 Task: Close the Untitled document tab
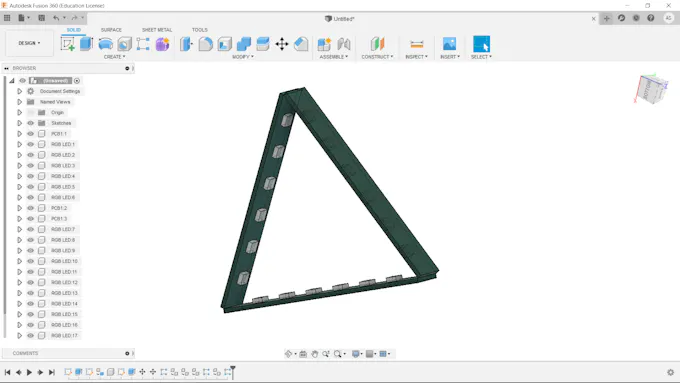(x=593, y=19)
